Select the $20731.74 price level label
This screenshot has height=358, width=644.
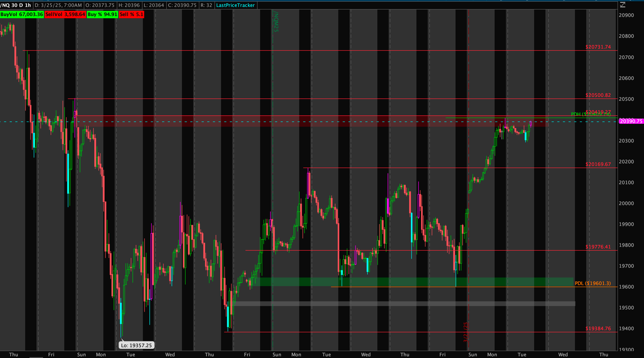598,47
